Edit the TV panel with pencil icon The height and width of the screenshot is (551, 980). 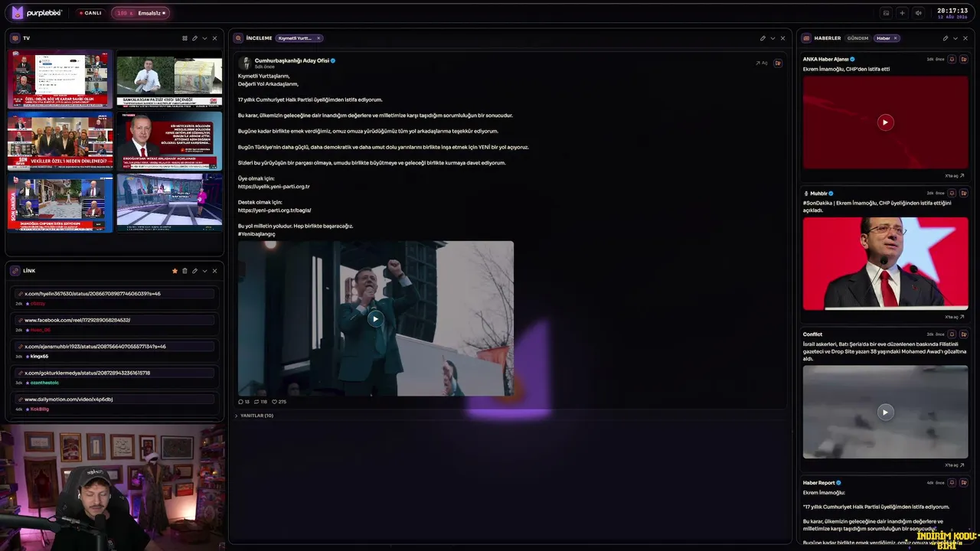pos(194,38)
